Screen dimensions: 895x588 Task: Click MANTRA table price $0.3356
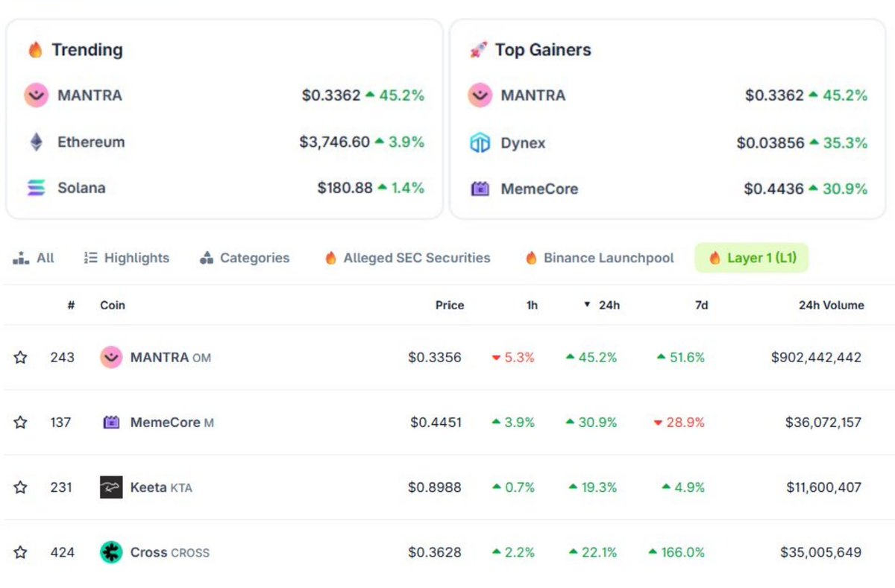[435, 358]
